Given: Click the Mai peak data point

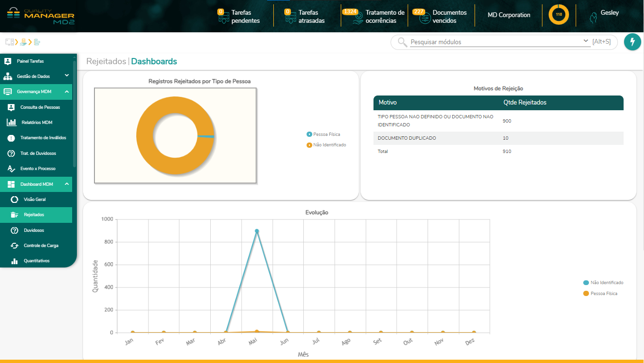Looking at the screenshot, I should (x=257, y=231).
